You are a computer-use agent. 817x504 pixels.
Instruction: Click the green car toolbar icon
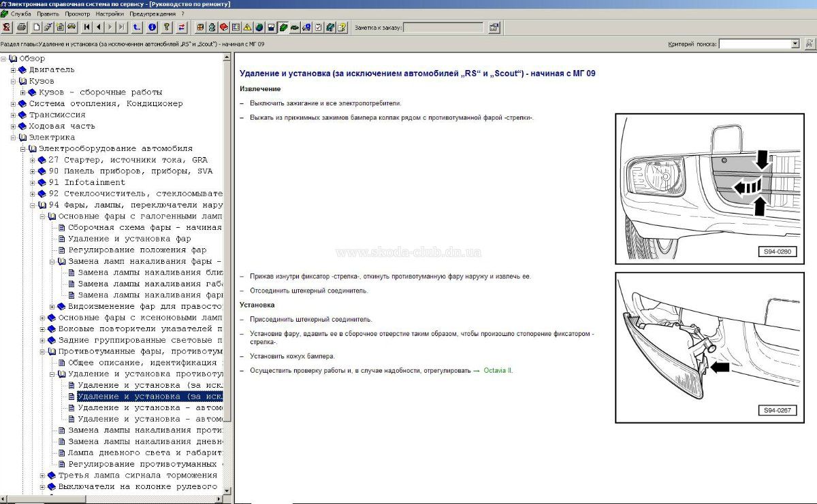tap(295, 27)
